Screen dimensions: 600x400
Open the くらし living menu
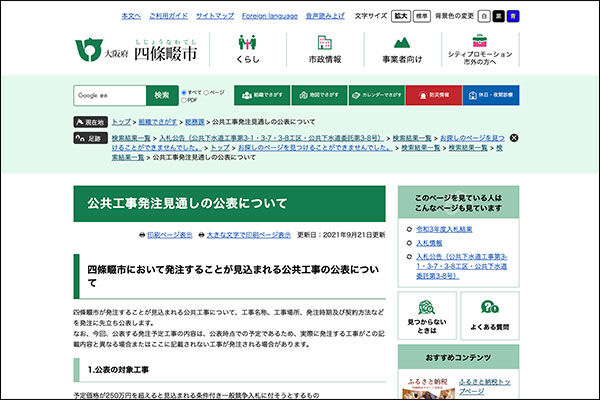point(248,50)
